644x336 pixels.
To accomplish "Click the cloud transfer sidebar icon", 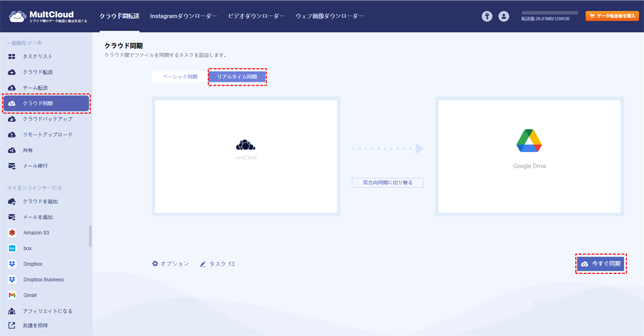I will click(x=12, y=72).
